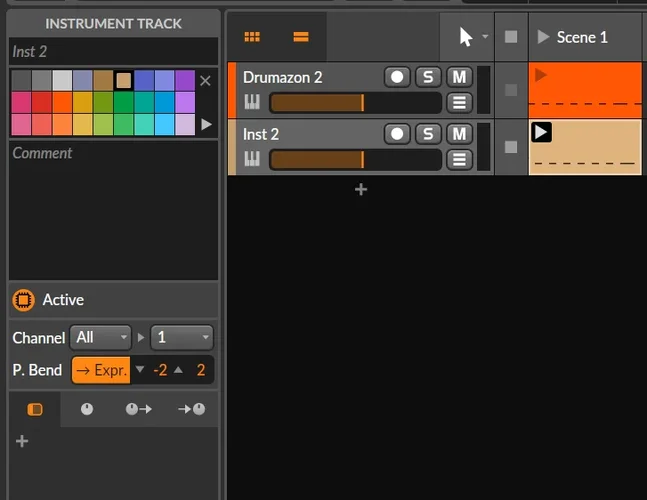Solo the Drumazon 2 track
Screen dimensions: 647x500
click(428, 77)
